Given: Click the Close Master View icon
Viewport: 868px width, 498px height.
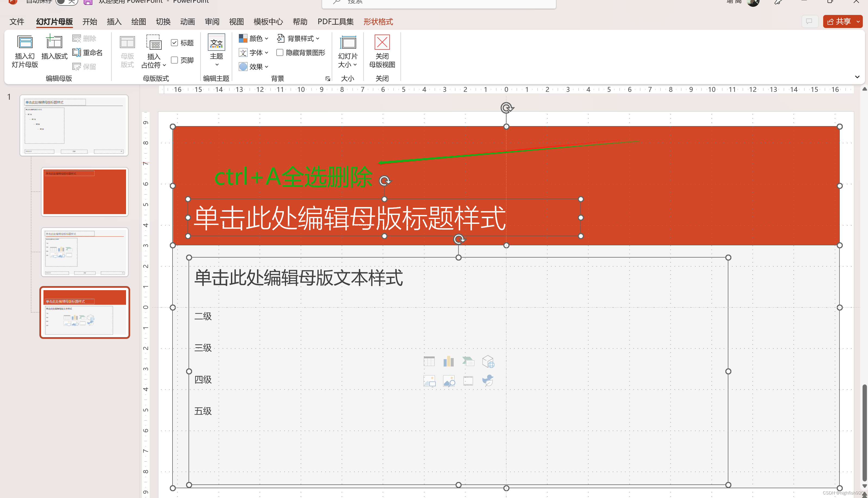Looking at the screenshot, I should (x=382, y=43).
